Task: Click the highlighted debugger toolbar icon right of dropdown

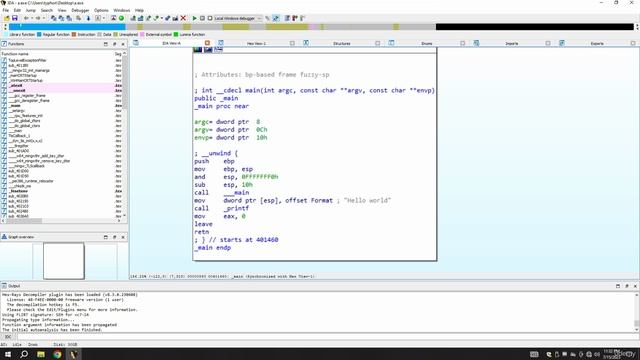Action: (276, 18)
